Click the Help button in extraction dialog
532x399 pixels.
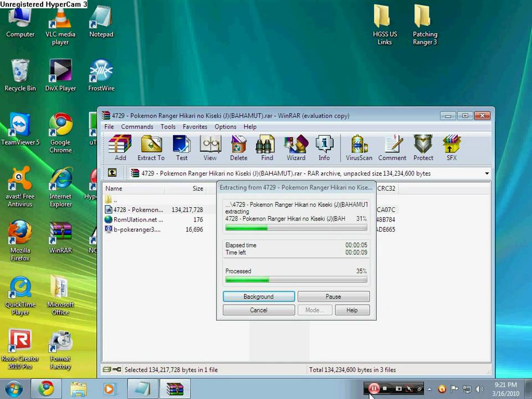point(352,310)
